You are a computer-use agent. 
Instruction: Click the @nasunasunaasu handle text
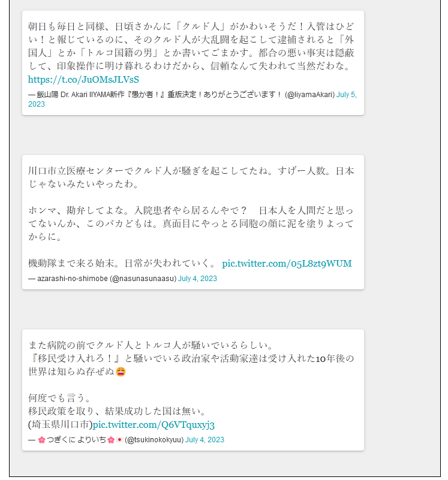point(143,279)
